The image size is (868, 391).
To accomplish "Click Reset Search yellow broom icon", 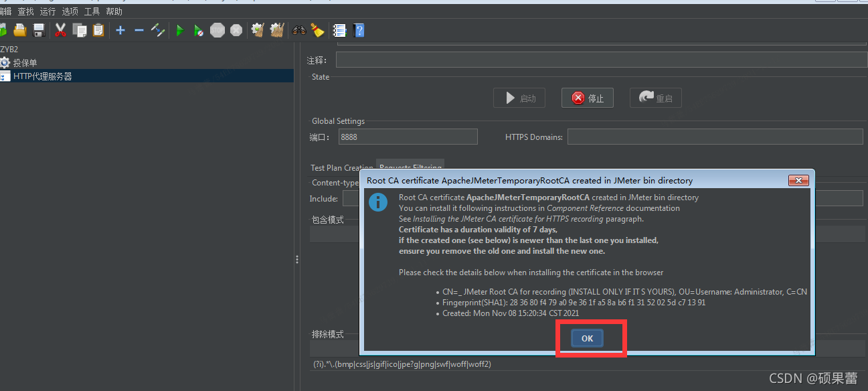I will coord(317,30).
